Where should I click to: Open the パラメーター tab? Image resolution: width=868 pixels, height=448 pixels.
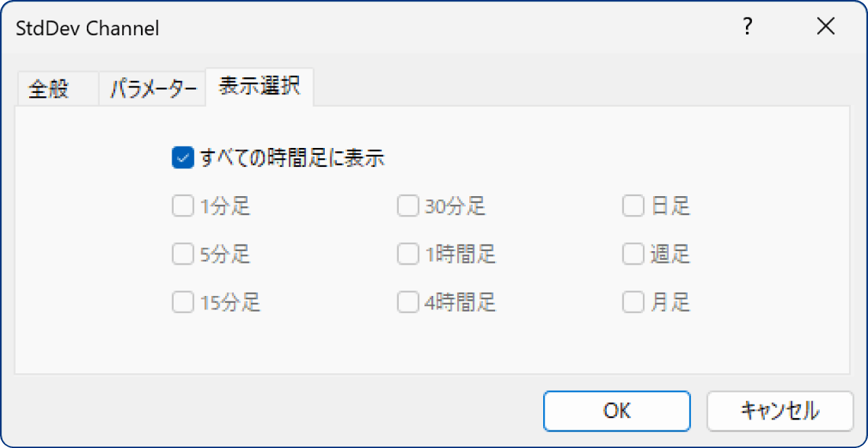(x=153, y=90)
